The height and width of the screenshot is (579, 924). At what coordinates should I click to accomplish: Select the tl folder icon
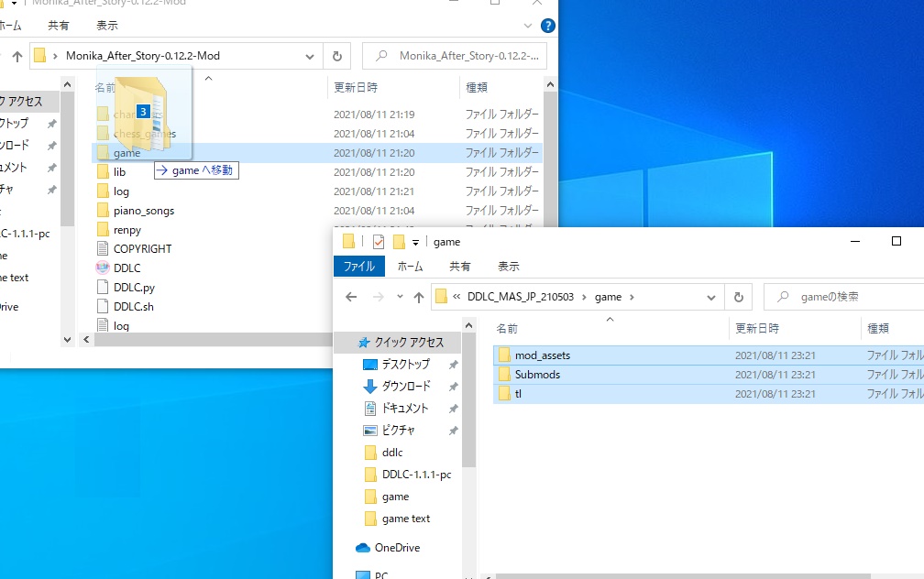pyautogui.click(x=504, y=393)
